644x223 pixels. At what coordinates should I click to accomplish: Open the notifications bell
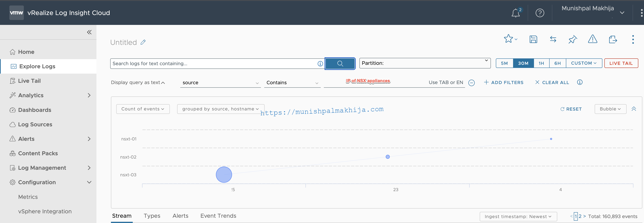pos(516,13)
